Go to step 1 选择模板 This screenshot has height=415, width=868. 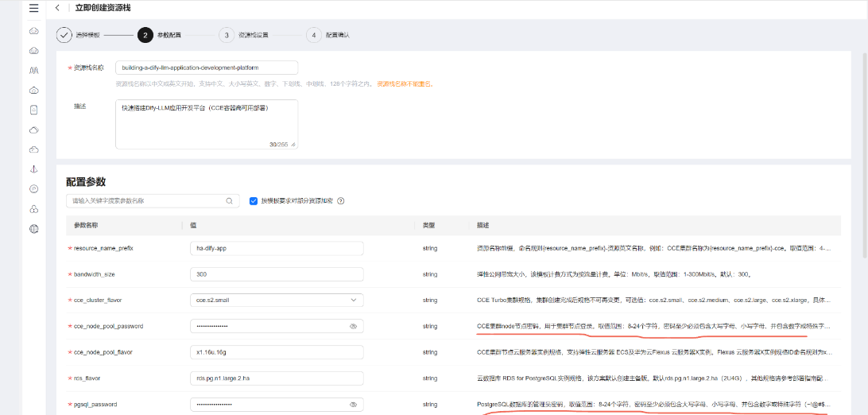click(64, 35)
